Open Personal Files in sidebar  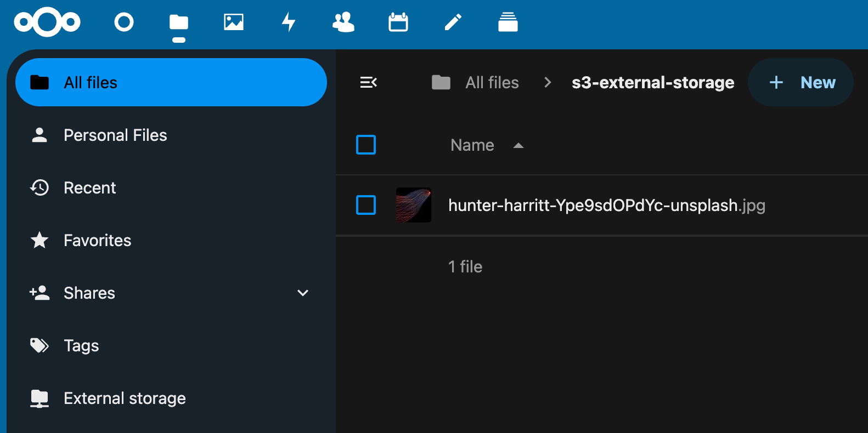171,135
